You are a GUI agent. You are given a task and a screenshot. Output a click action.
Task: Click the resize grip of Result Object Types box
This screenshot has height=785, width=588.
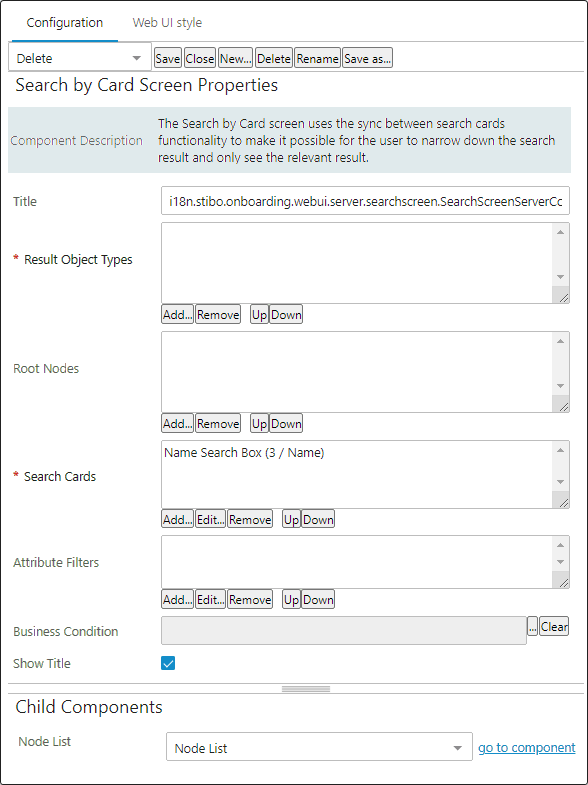[563, 297]
